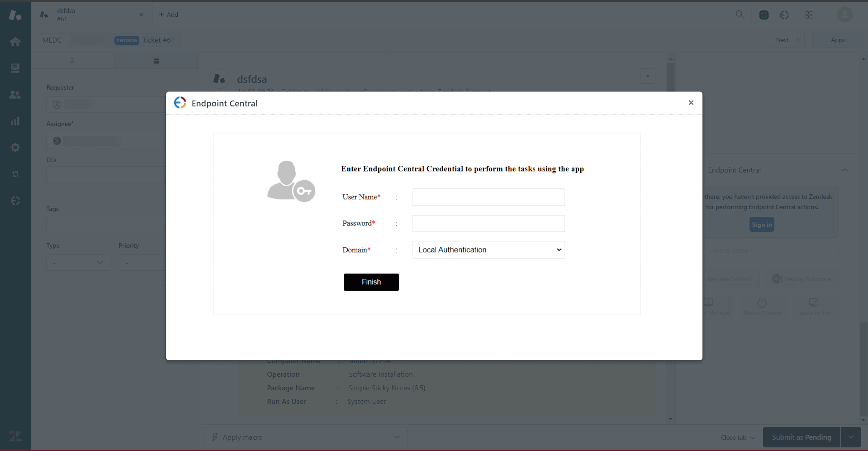The width and height of the screenshot is (868, 451).
Task: Open the search magnifier in the top bar
Action: (740, 14)
